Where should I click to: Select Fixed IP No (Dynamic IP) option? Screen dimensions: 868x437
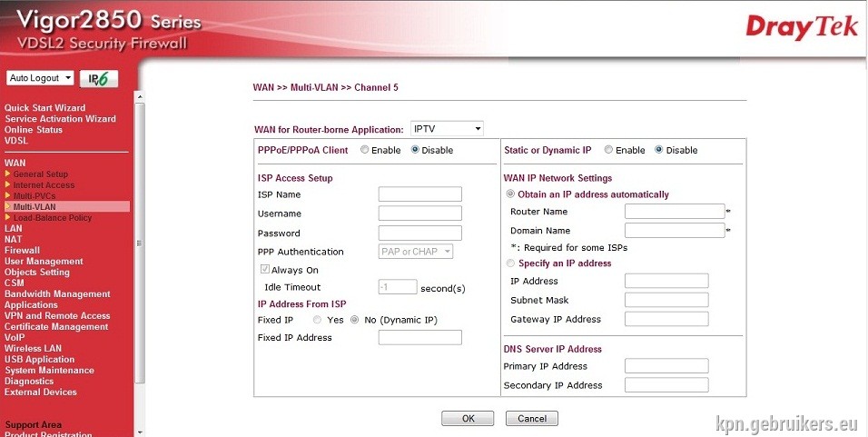point(355,320)
